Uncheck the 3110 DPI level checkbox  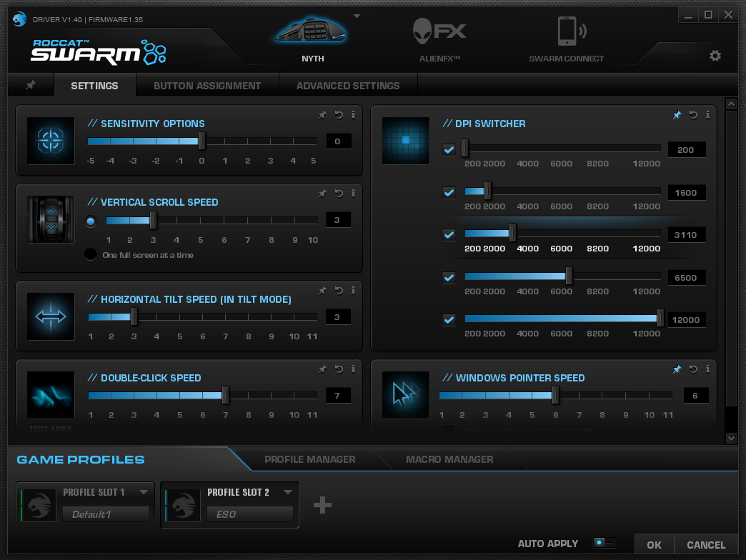pos(449,235)
